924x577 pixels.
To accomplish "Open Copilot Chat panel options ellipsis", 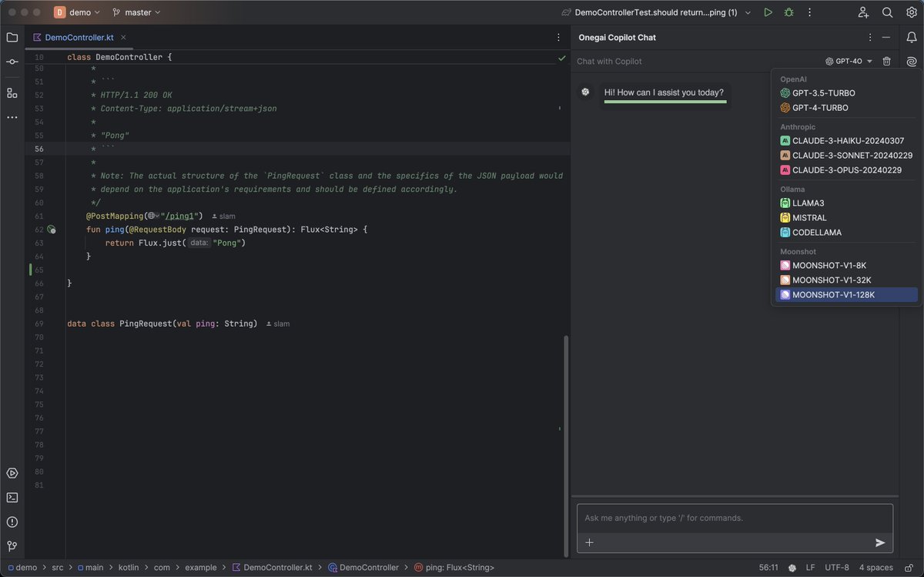I will pos(870,37).
